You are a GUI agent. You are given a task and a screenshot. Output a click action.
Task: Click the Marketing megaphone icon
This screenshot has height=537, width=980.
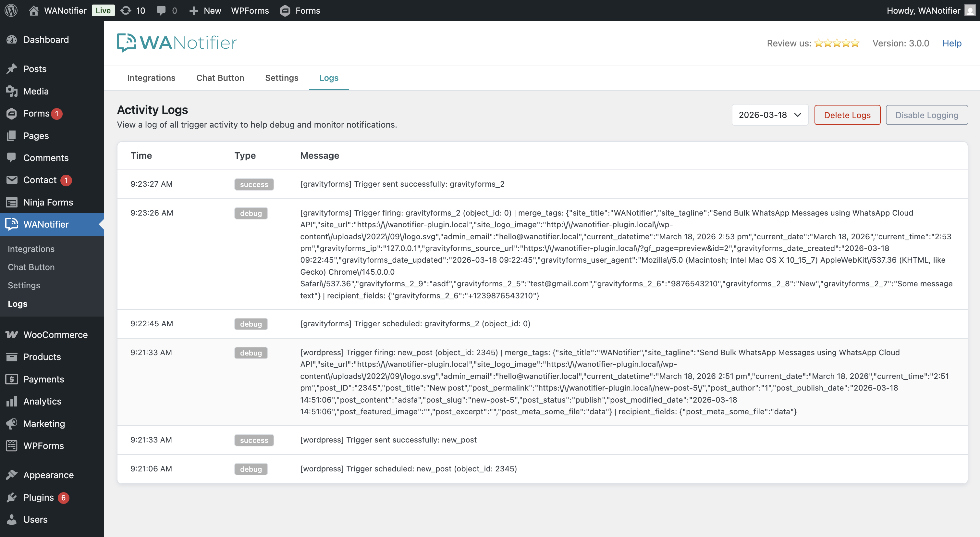point(12,424)
